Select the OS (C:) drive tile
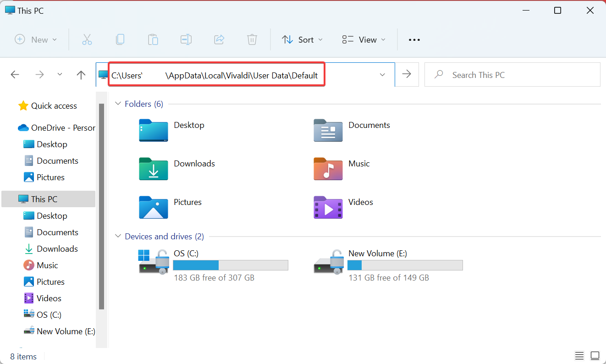The image size is (606, 364). (x=213, y=265)
